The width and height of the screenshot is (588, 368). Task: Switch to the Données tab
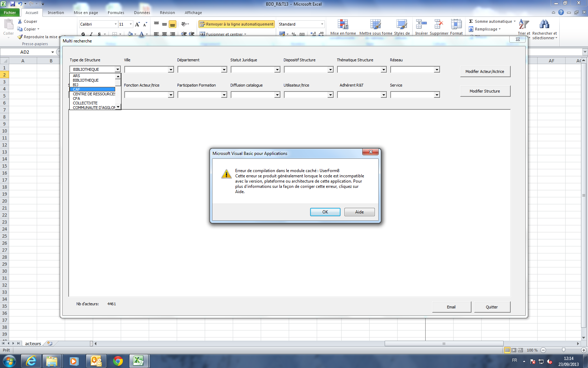142,13
